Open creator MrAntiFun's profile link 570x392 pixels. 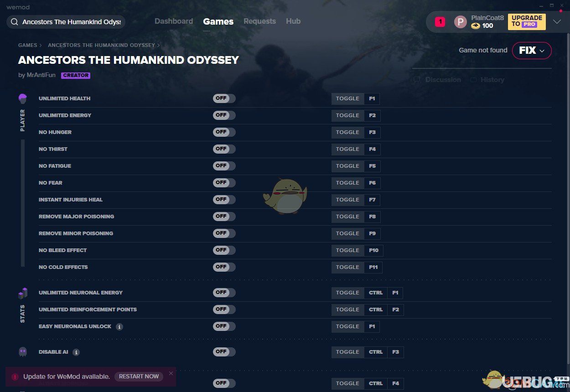[41, 75]
